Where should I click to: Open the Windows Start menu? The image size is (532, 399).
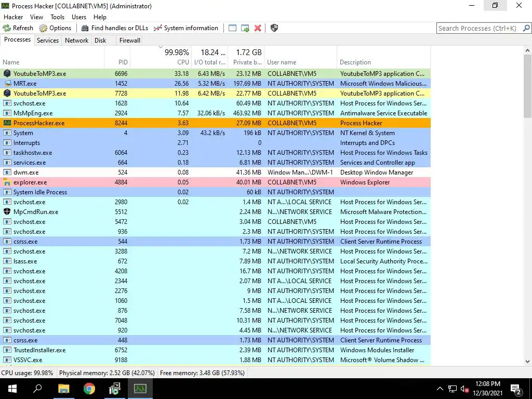tap(12, 389)
